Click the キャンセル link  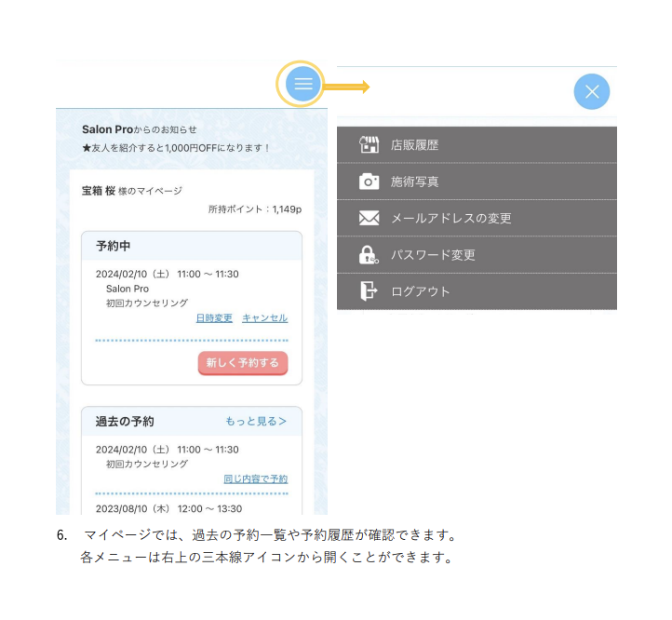pyautogui.click(x=265, y=318)
